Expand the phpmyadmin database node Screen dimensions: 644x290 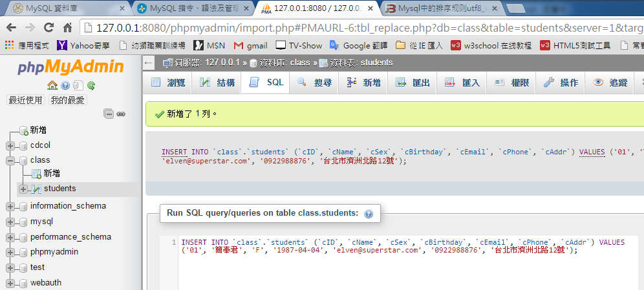click(10, 253)
